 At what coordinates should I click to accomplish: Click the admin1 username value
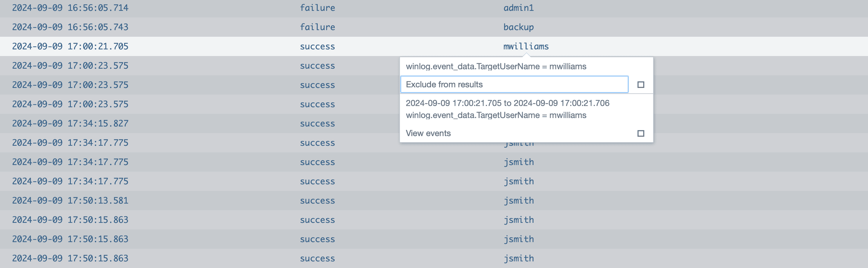(518, 8)
